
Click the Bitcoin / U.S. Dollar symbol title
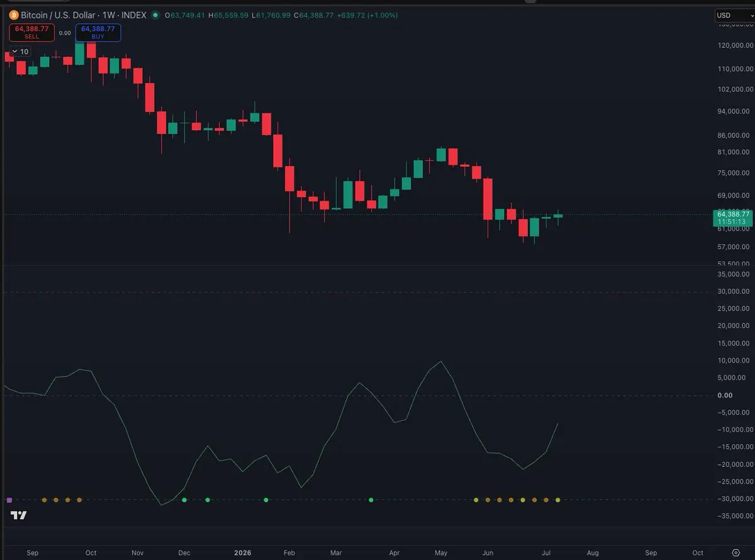(60, 15)
